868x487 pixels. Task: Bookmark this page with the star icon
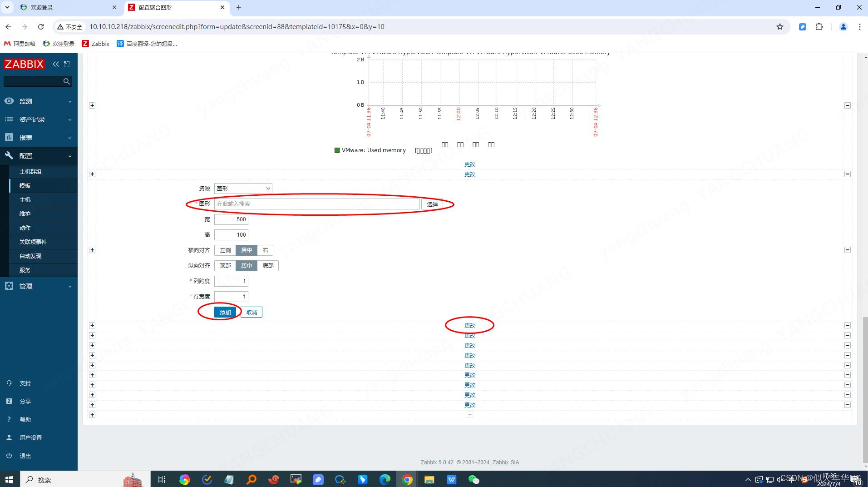(780, 27)
